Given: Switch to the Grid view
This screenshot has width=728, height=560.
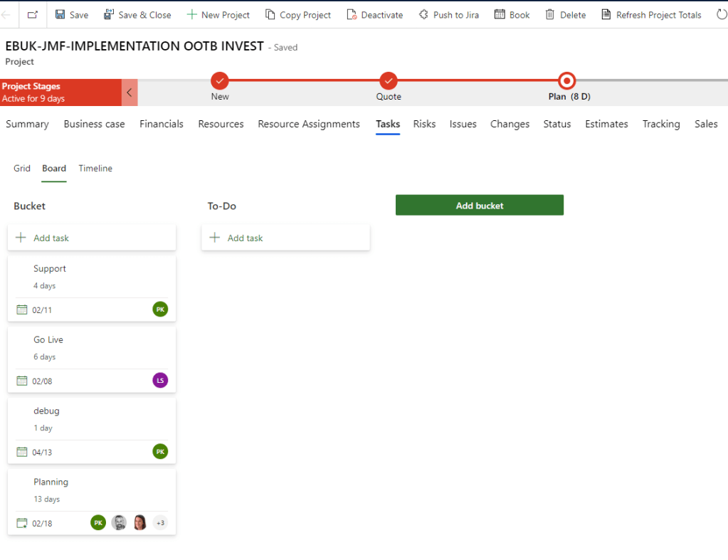Looking at the screenshot, I should coord(22,169).
